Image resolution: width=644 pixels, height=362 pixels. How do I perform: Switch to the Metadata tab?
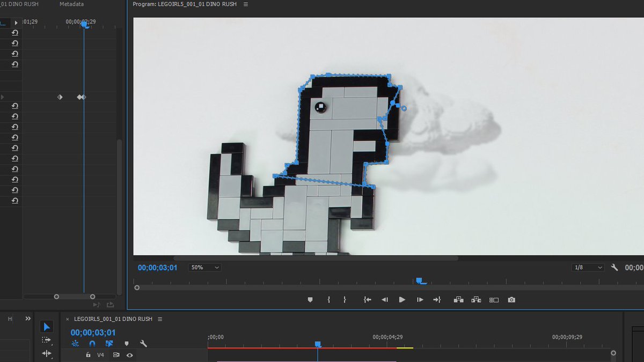pos(71,4)
